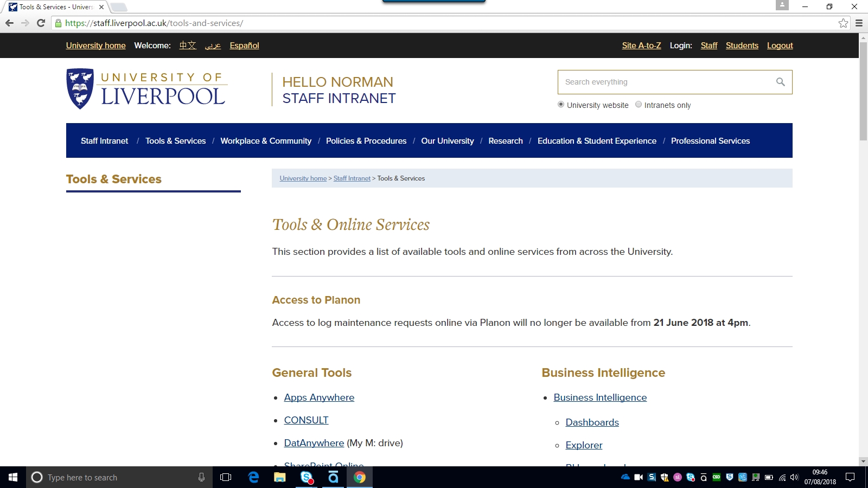
Task: Open Workplace & Community nav item
Action: [266, 141]
